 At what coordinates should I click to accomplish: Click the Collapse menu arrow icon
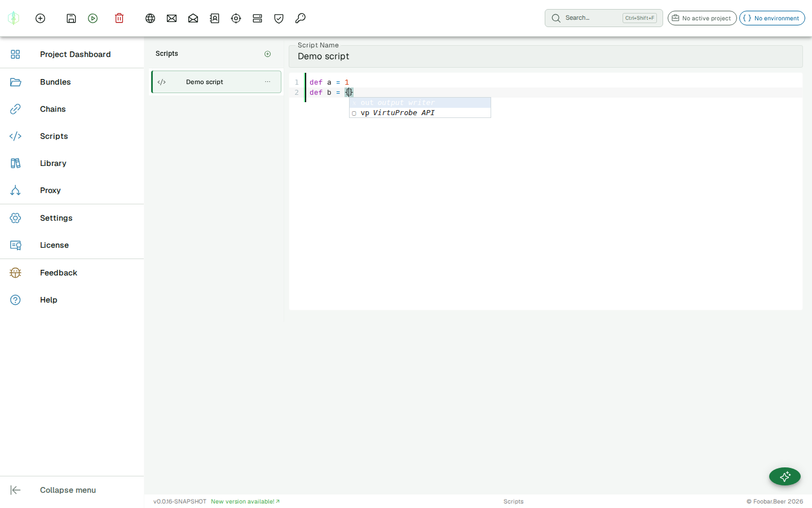[15, 490]
